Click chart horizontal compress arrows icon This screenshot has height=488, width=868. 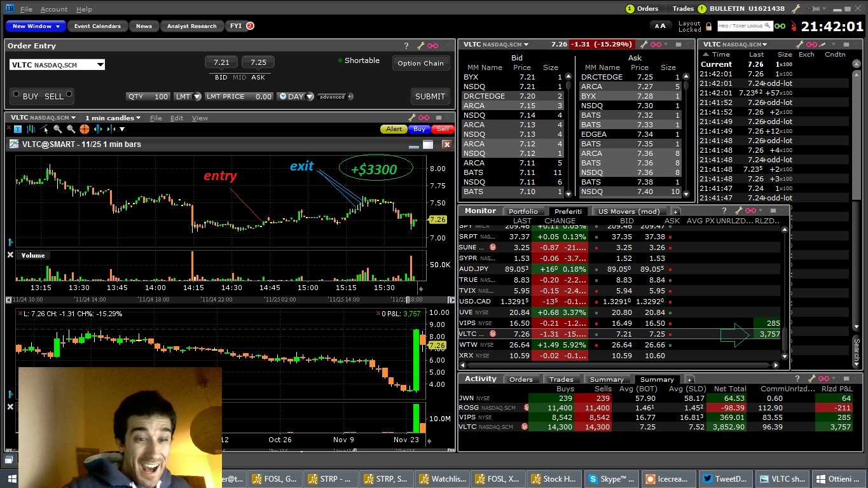pos(111,129)
